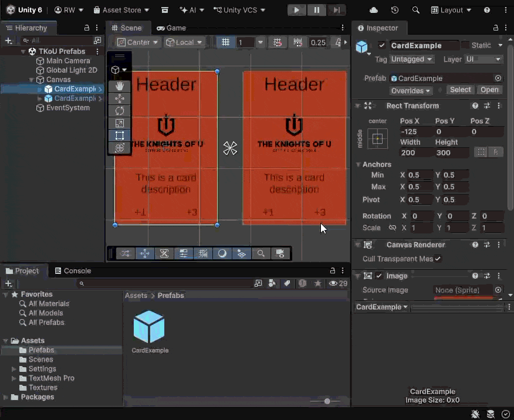Select the Move tool in scene toolbar

coord(120,99)
